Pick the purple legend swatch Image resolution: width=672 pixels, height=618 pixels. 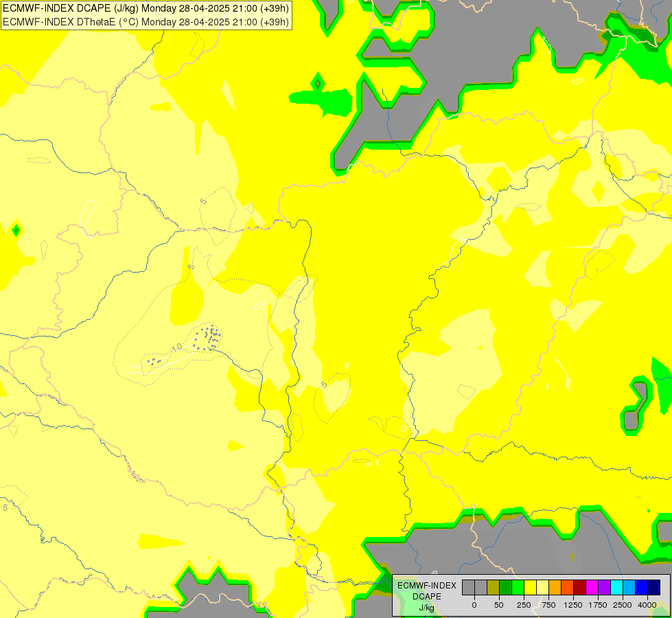(605, 587)
